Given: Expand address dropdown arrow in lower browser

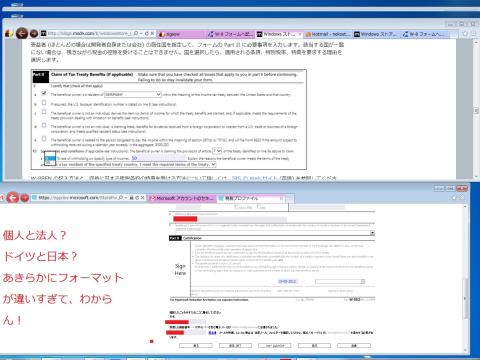Looking at the screenshot, I should (x=126, y=198).
